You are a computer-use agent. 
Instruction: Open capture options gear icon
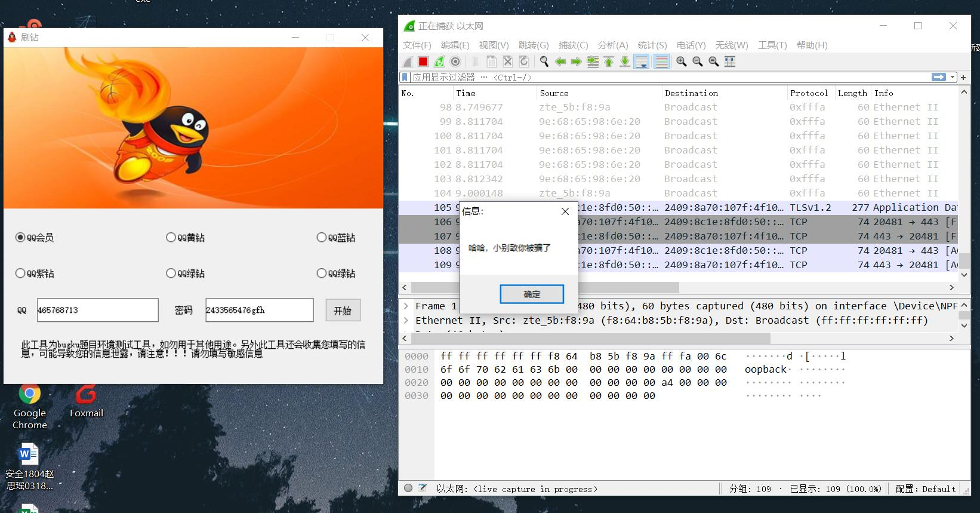(455, 62)
